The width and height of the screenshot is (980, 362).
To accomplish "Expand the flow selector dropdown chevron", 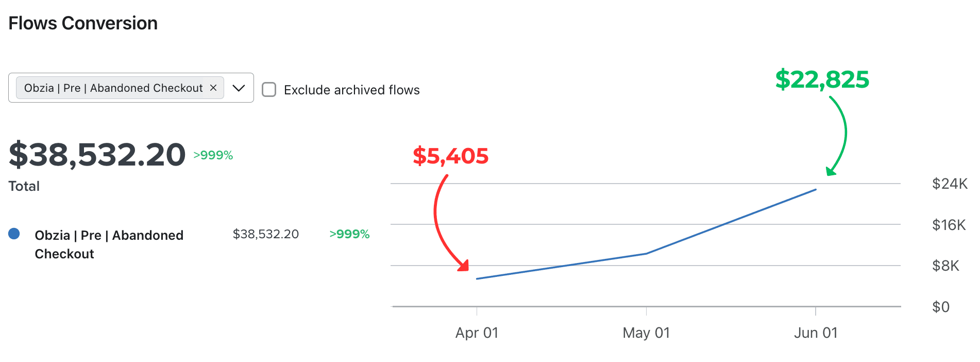I will click(x=239, y=88).
